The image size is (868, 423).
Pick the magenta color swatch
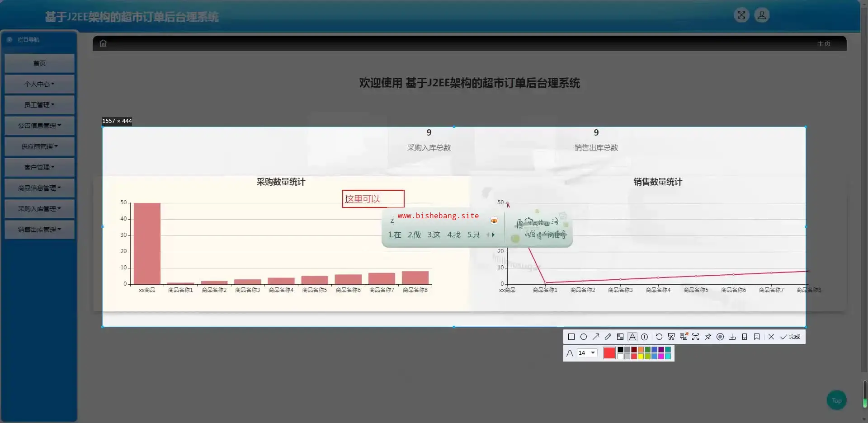click(661, 356)
